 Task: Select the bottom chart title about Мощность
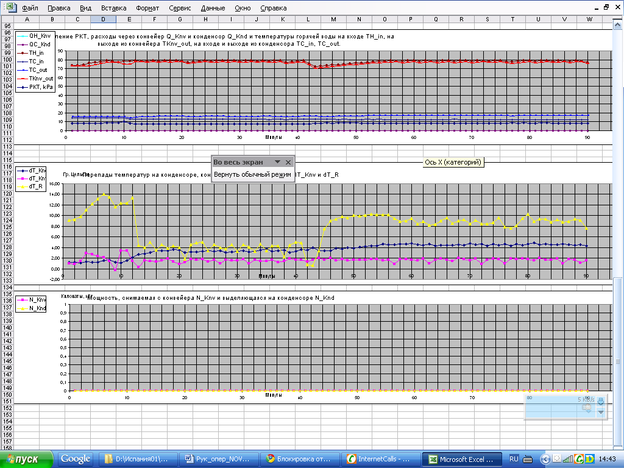[211, 298]
